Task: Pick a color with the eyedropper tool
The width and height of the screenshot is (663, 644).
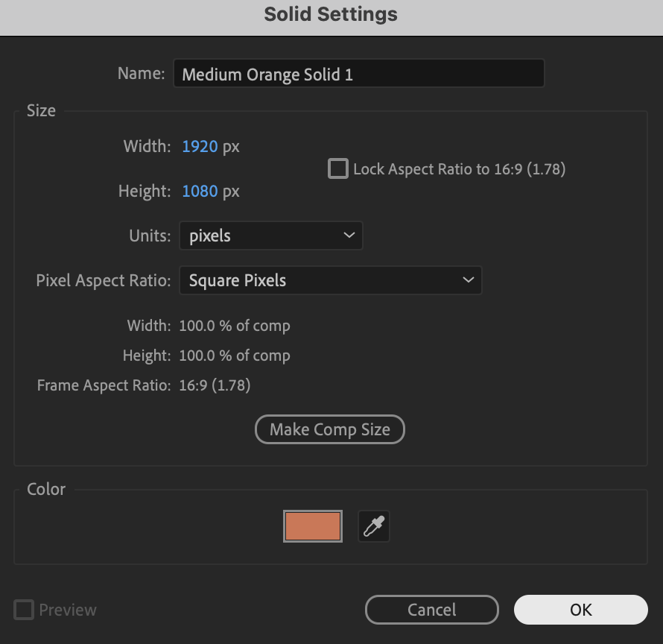Action: pyautogui.click(x=374, y=526)
